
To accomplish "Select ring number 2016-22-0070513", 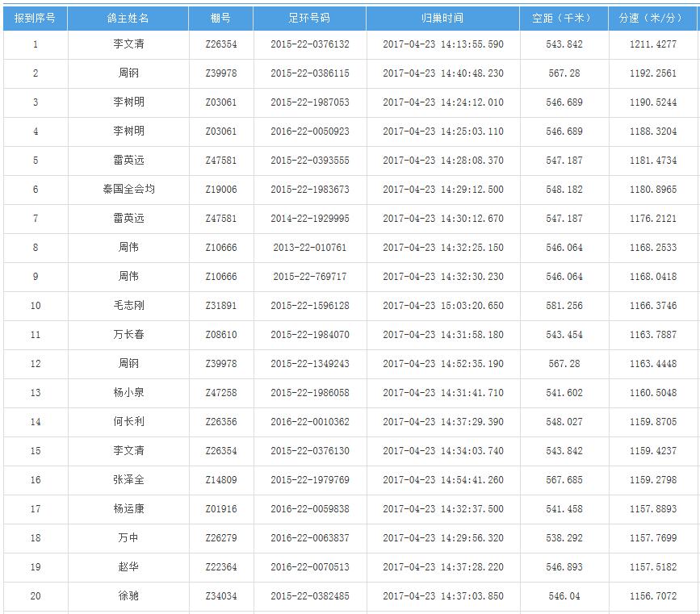I will 309,567.
